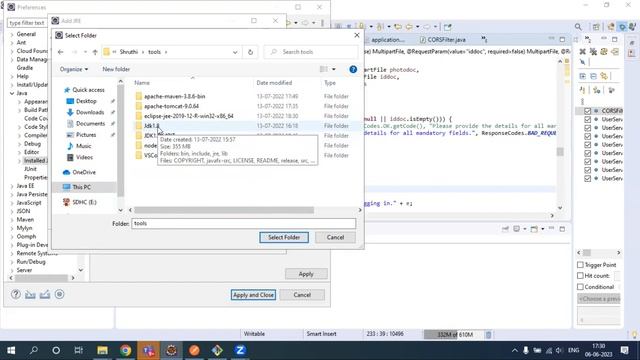Click the Eclipse search magnifier icon

click(578, 27)
